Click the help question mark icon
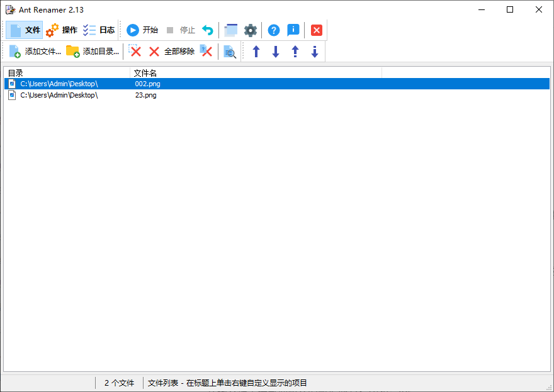 tap(273, 30)
